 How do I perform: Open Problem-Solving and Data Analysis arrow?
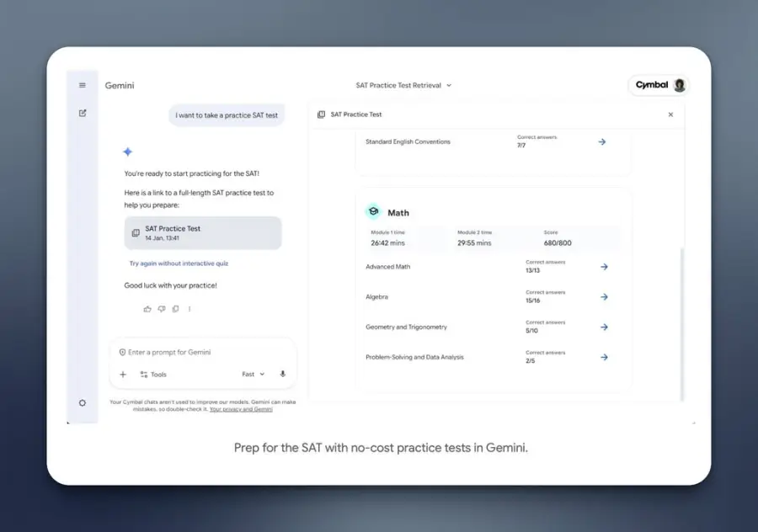pos(604,357)
